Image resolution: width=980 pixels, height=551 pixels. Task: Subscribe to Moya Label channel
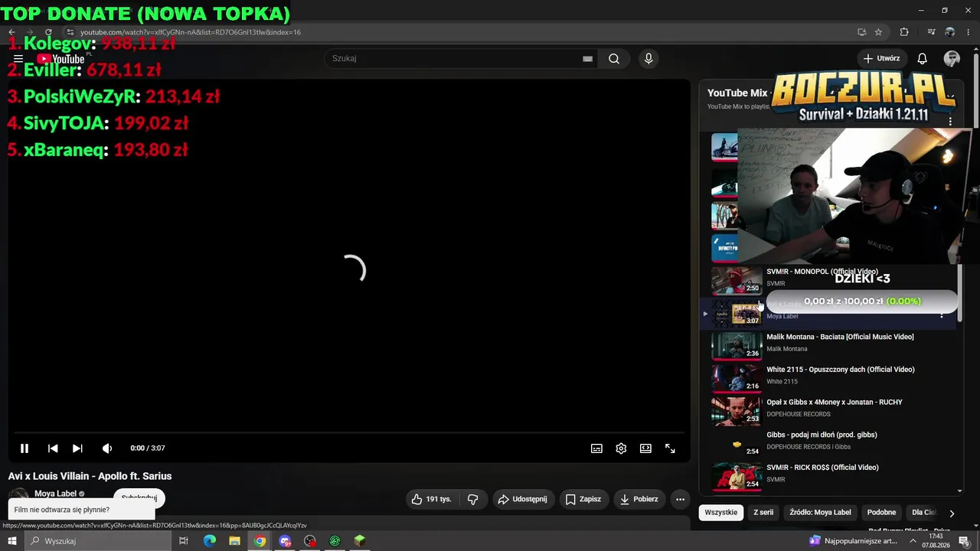139,497
